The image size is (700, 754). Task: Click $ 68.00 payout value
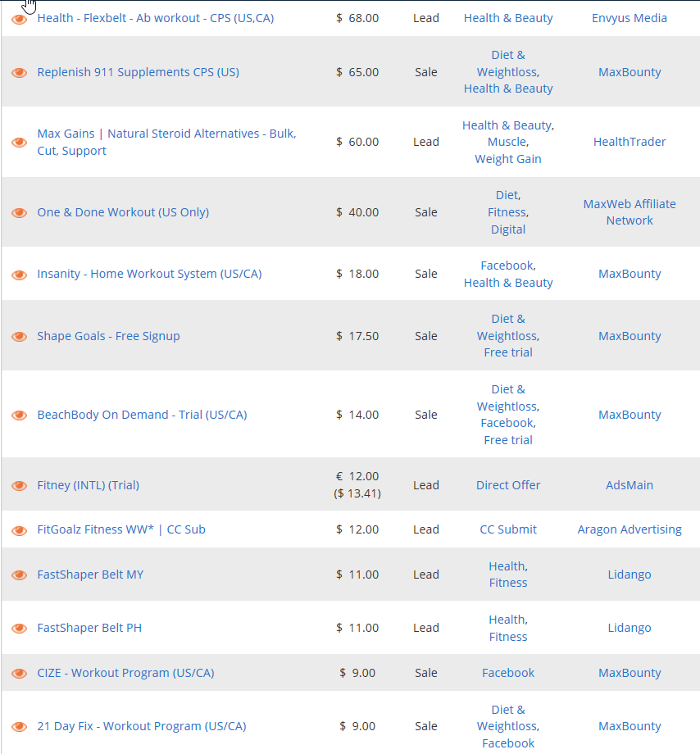[357, 18]
